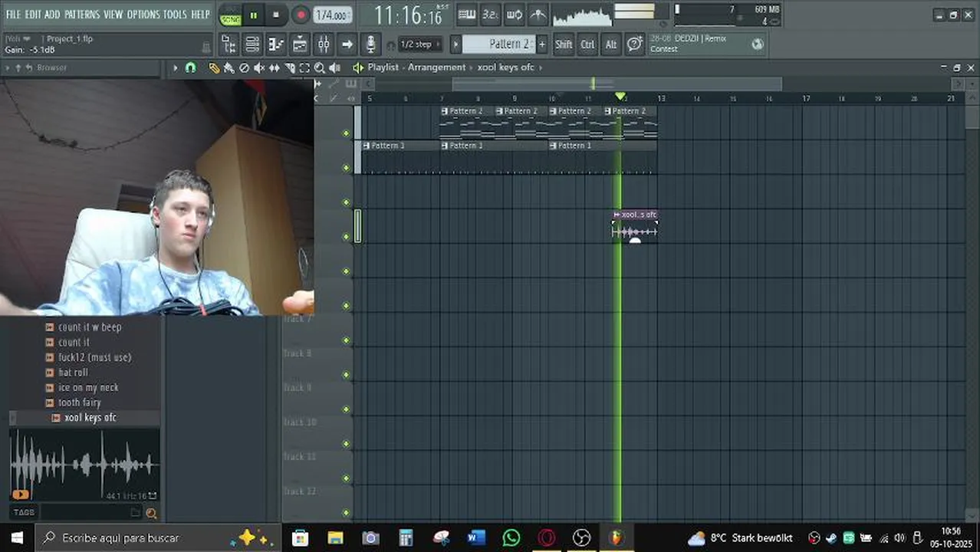Select the Select marquee tool

(304, 67)
